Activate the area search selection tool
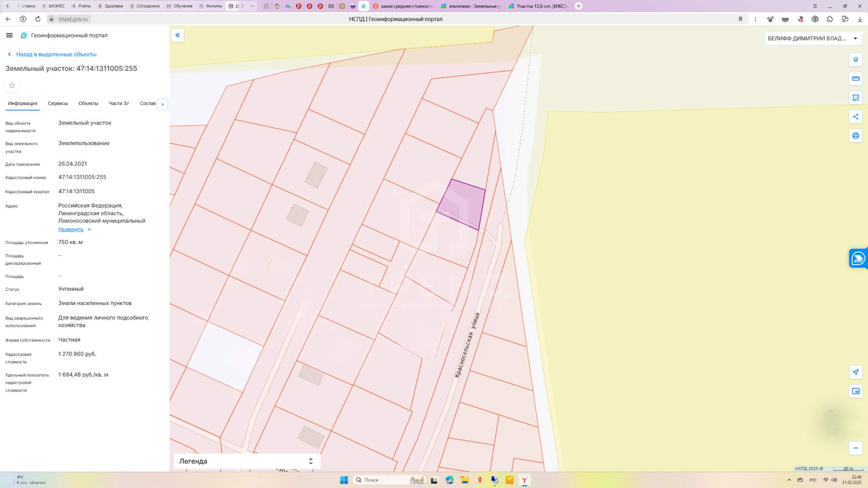 (x=855, y=98)
